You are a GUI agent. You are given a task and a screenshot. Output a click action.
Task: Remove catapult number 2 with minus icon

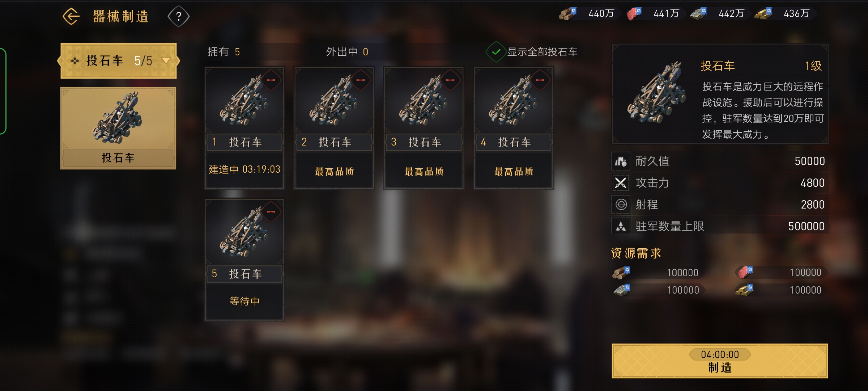pos(361,80)
